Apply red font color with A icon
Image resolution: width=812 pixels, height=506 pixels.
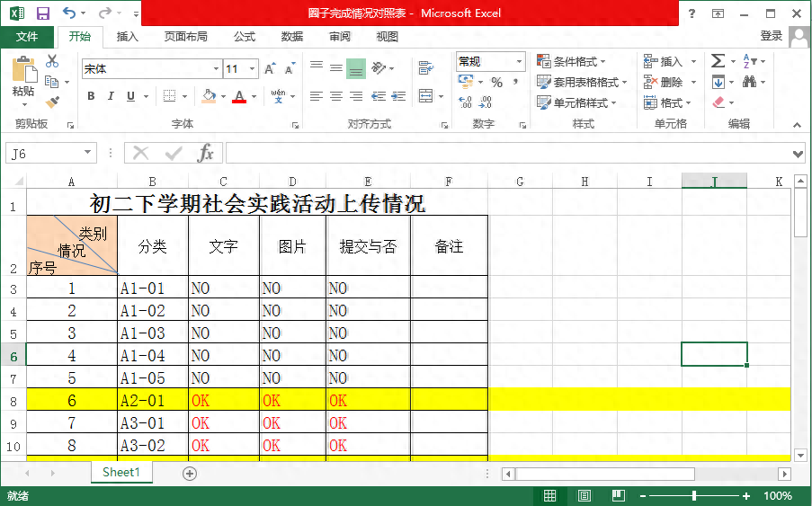239,95
